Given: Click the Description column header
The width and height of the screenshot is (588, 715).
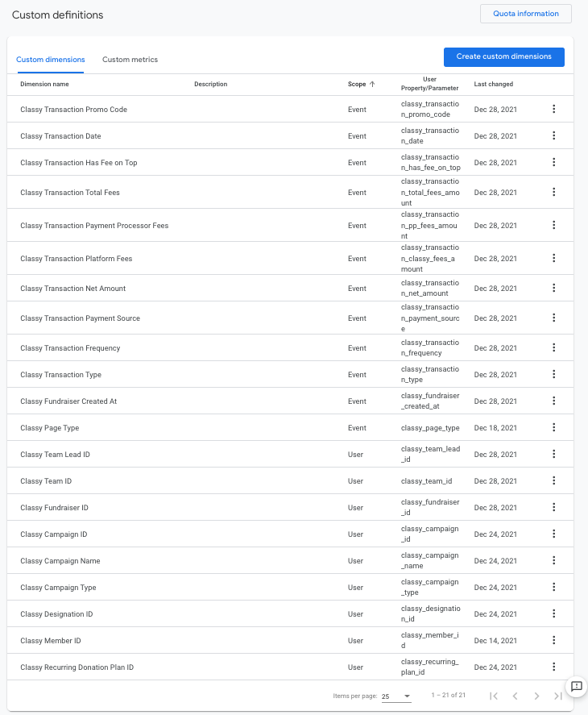Looking at the screenshot, I should 210,84.
